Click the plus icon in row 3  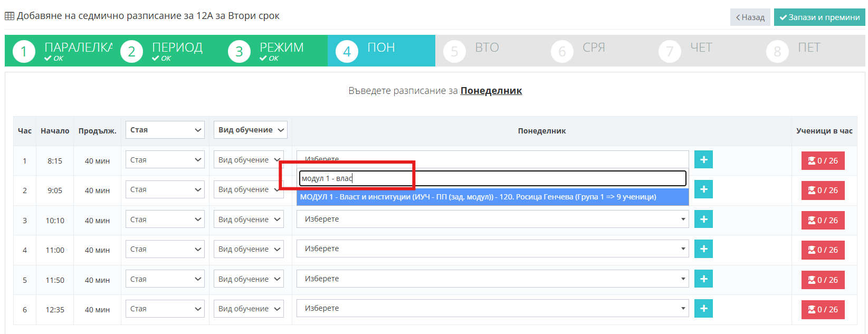(x=703, y=219)
